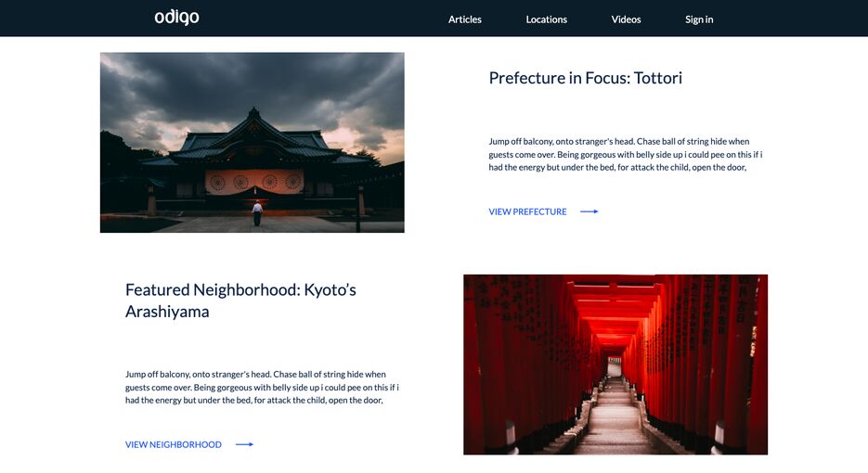Viewport: 868px width, 473px height.
Task: Open the Videos page from navigation
Action: pos(626,19)
